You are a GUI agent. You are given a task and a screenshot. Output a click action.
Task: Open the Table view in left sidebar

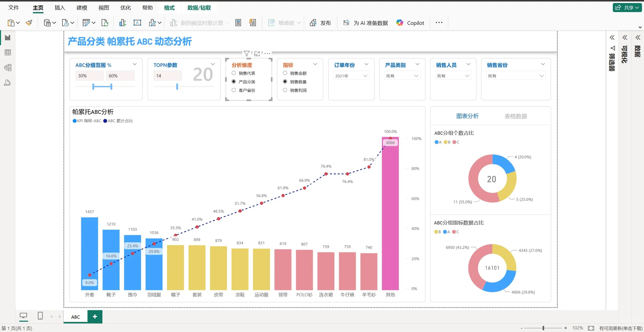coord(7,52)
